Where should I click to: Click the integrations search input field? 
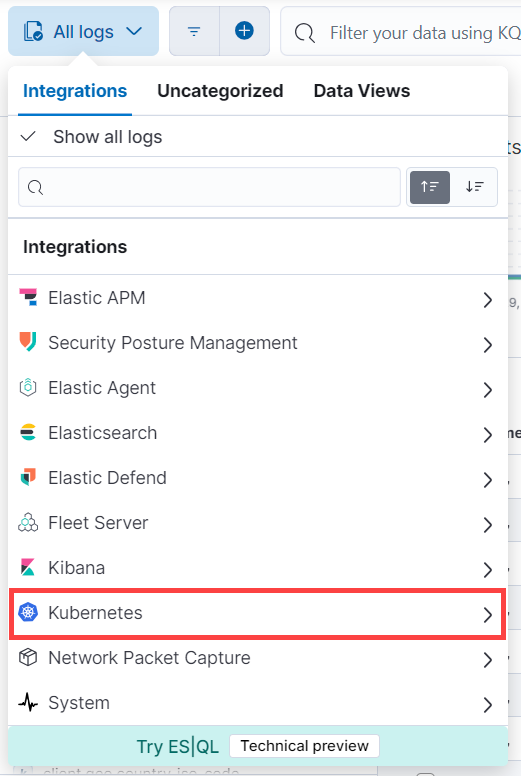209,187
